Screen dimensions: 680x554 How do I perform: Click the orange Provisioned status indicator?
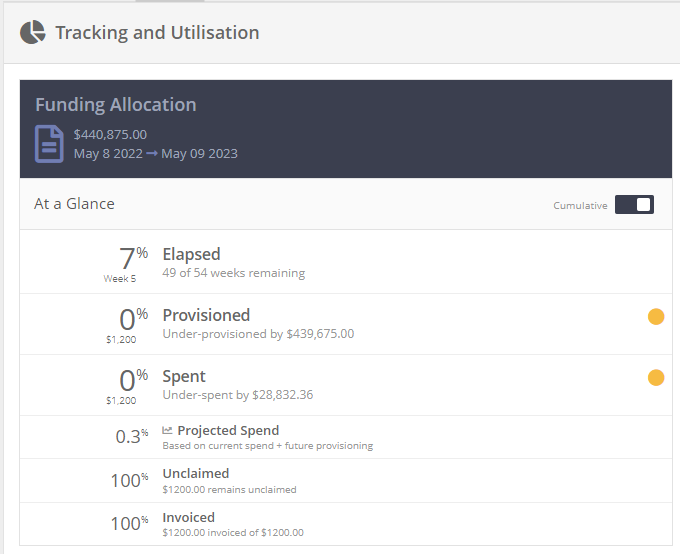[656, 316]
